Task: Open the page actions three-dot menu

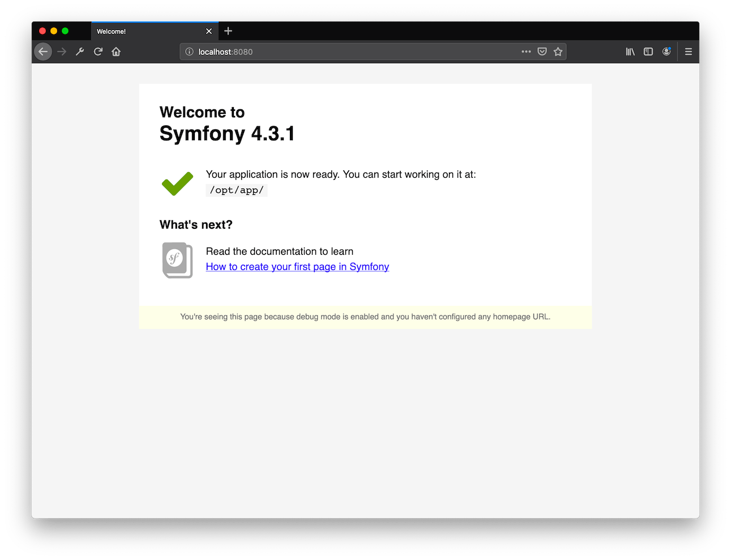Action: 526,52
